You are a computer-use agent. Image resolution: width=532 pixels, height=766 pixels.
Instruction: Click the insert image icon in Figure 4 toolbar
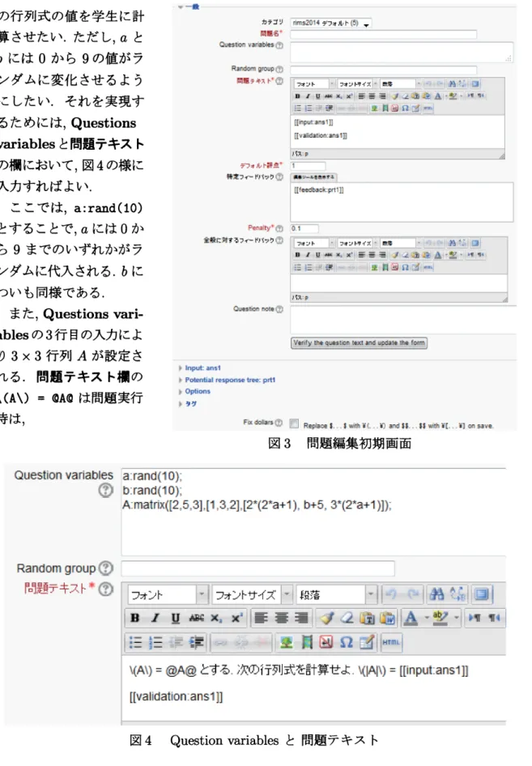click(x=287, y=641)
